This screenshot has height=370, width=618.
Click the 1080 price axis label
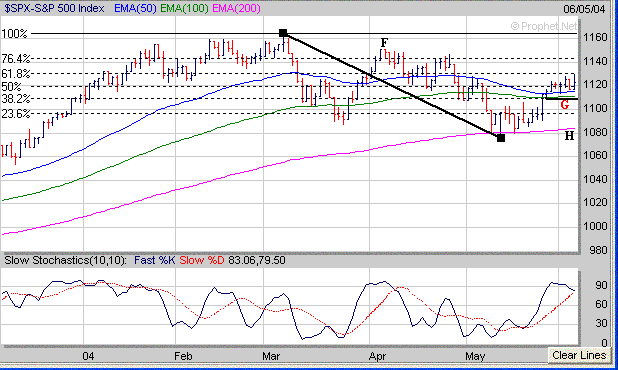point(595,132)
